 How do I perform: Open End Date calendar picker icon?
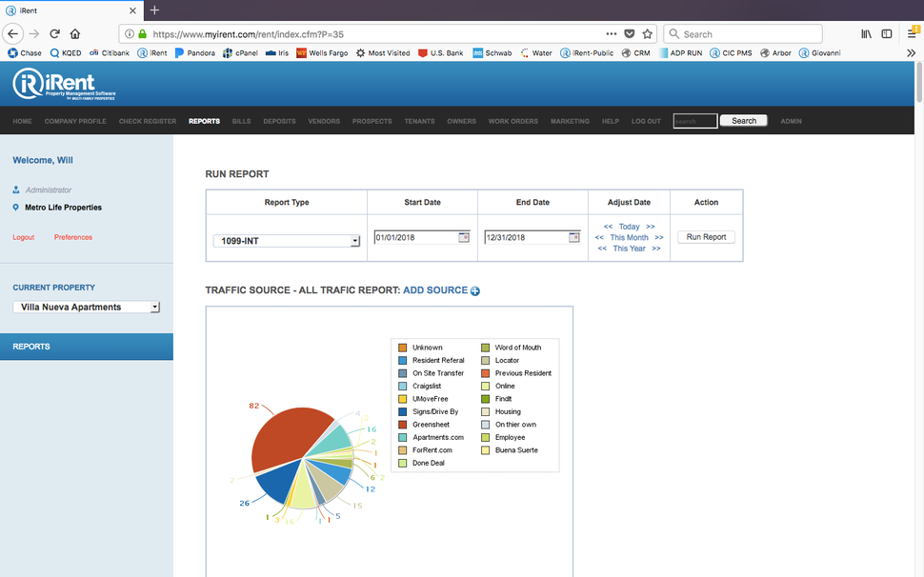coord(574,237)
